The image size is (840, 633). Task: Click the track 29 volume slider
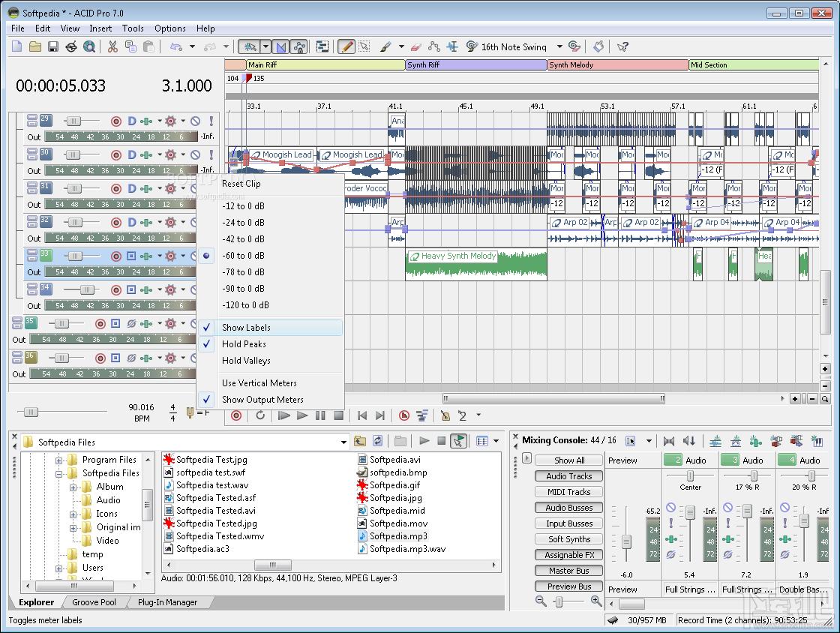[73, 121]
